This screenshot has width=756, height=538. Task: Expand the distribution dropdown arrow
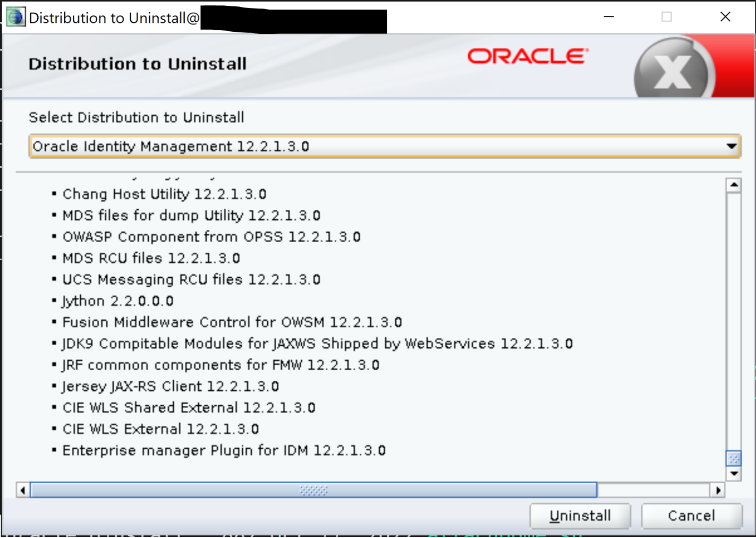tap(731, 147)
